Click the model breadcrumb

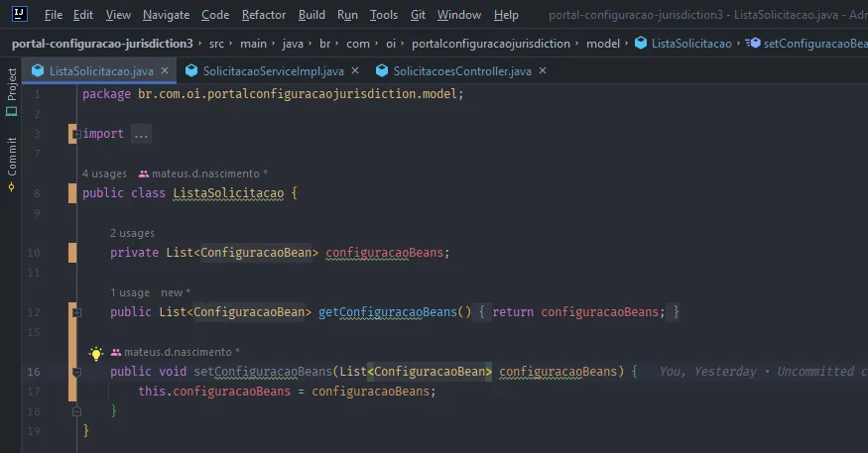(603, 44)
